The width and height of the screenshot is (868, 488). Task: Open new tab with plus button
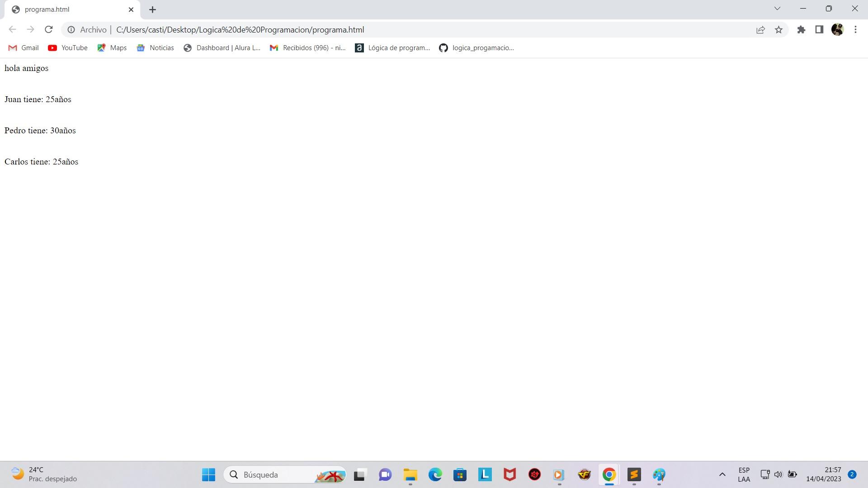[153, 9]
